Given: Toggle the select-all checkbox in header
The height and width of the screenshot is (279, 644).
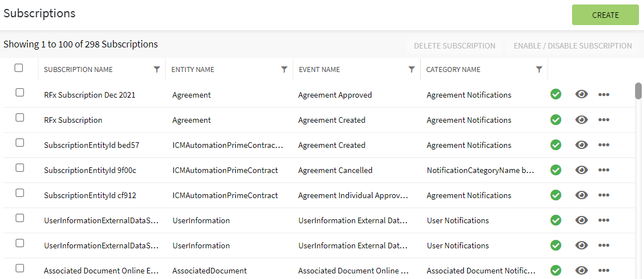Looking at the screenshot, I should point(19,68).
